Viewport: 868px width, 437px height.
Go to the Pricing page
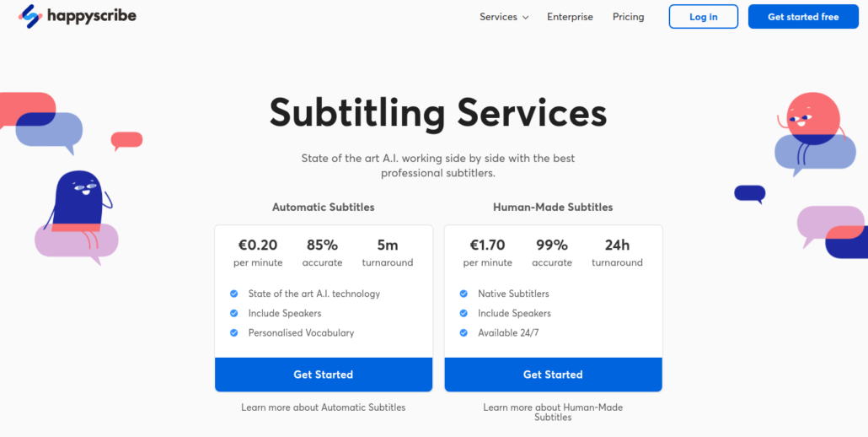(629, 17)
